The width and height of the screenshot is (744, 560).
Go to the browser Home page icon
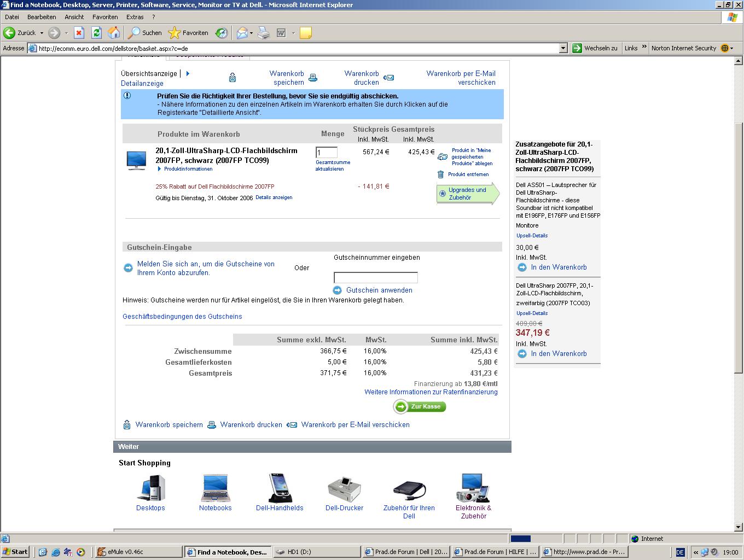[114, 33]
